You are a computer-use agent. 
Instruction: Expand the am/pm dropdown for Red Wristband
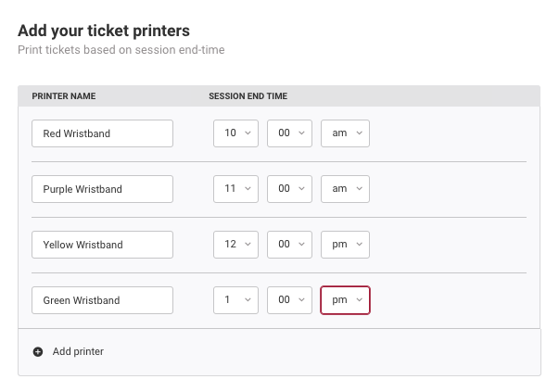point(345,133)
